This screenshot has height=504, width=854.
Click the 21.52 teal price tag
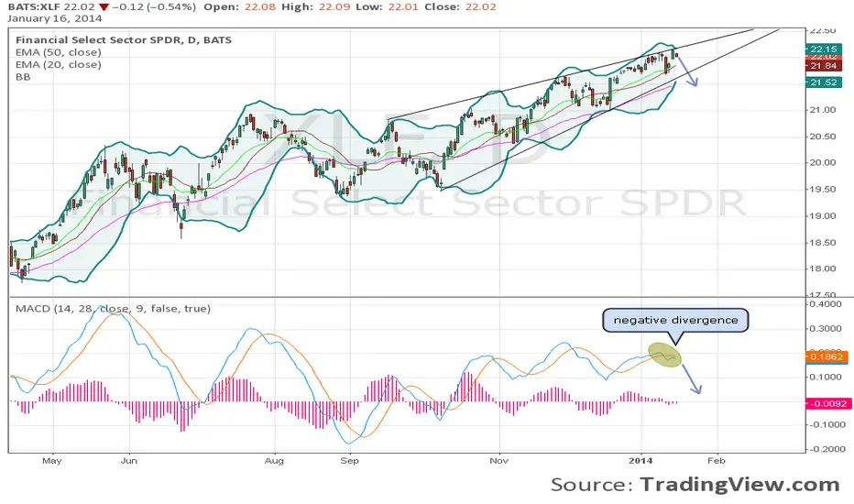tap(823, 82)
